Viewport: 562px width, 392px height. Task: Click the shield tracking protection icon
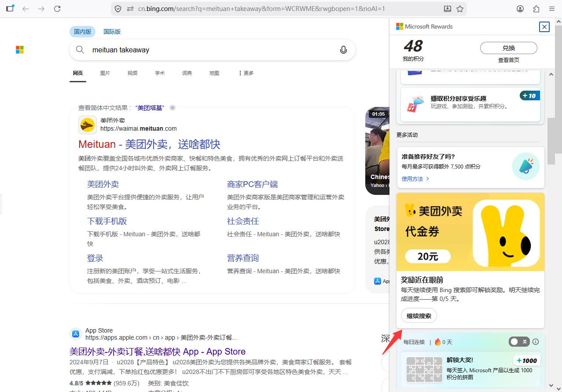(x=118, y=9)
